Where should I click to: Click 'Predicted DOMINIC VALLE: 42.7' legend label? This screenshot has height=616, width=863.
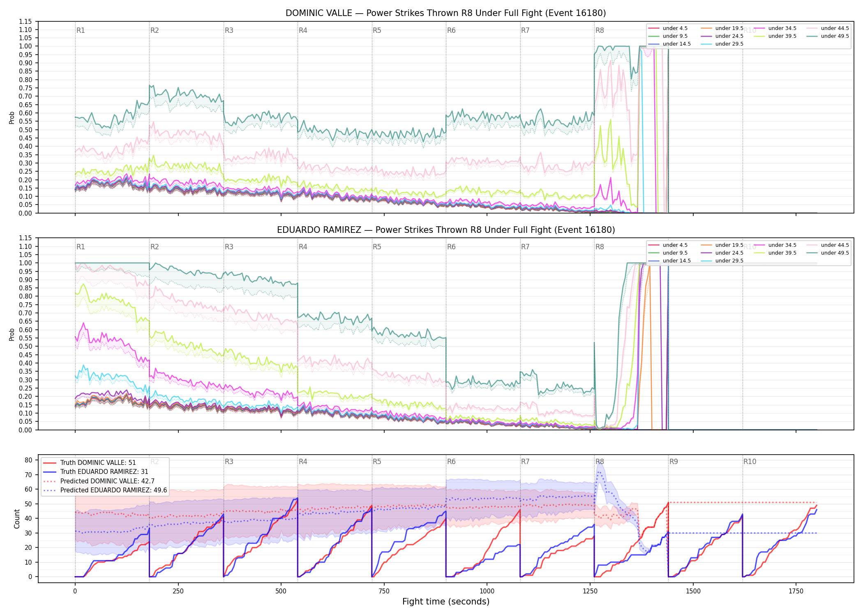coord(107,481)
